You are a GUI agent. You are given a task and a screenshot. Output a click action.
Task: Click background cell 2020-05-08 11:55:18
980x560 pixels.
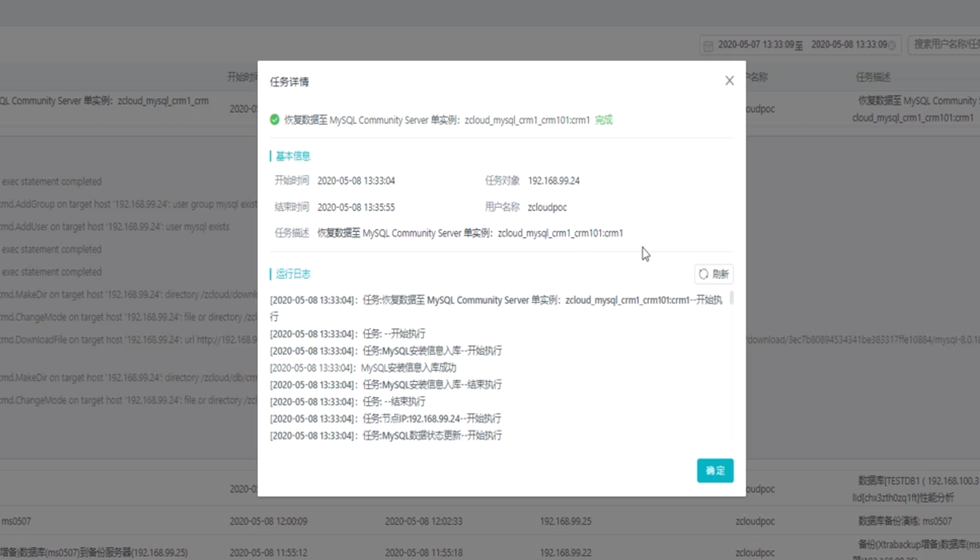tap(424, 553)
